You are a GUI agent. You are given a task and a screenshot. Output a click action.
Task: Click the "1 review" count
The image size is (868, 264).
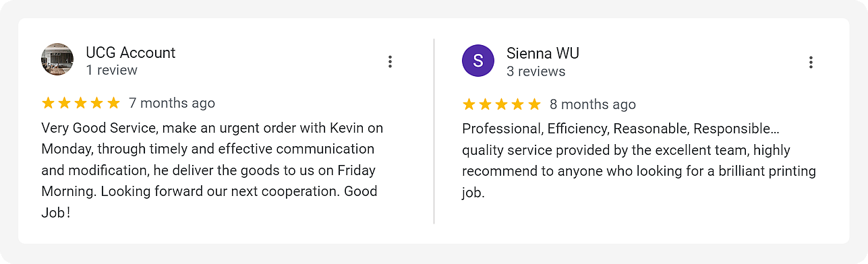click(x=111, y=70)
